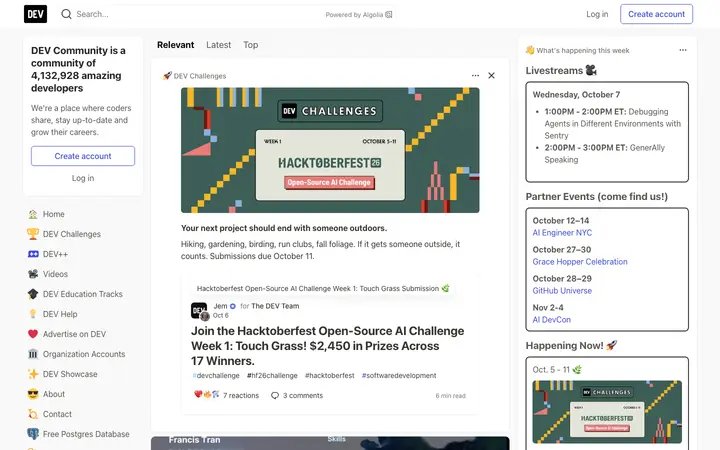
Task: Click the graduation cap DEV Education Tracks icon
Action: [x=33, y=294]
